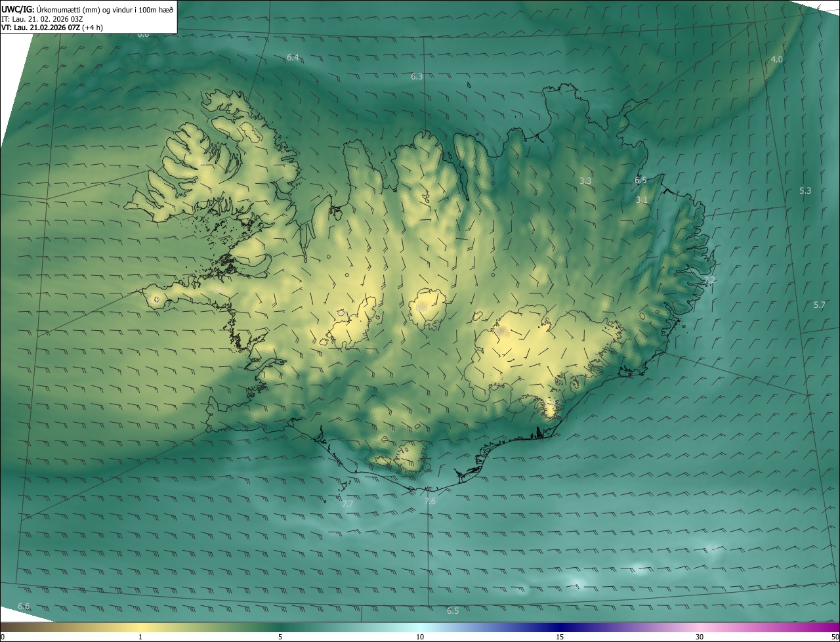The image size is (840, 642).
Task: Click the color scale tick labeled 10
Action: [420, 637]
